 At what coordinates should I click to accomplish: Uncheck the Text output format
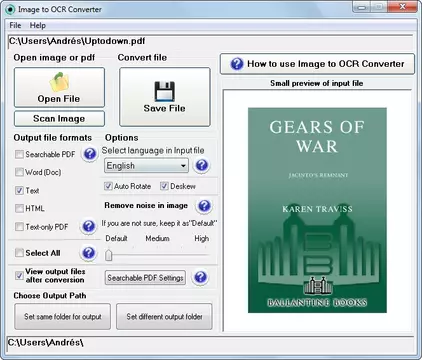(x=19, y=190)
